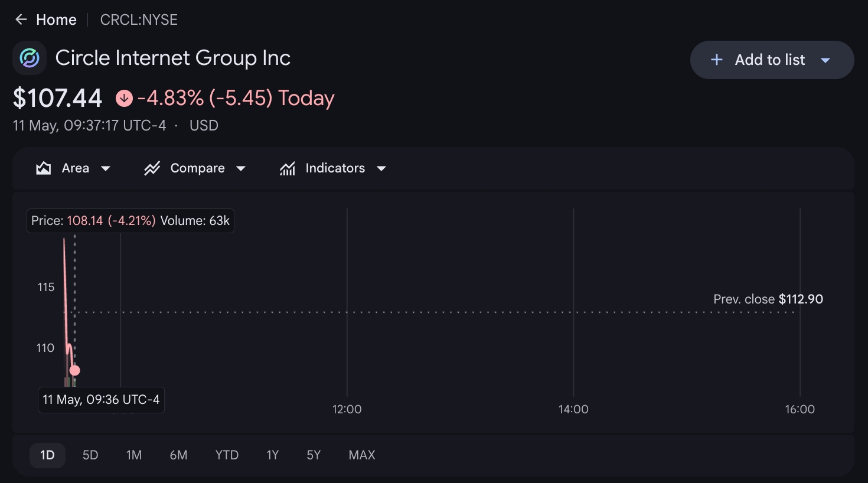Click the pink price marker dot on chart
The image size is (868, 483).
[x=74, y=370]
